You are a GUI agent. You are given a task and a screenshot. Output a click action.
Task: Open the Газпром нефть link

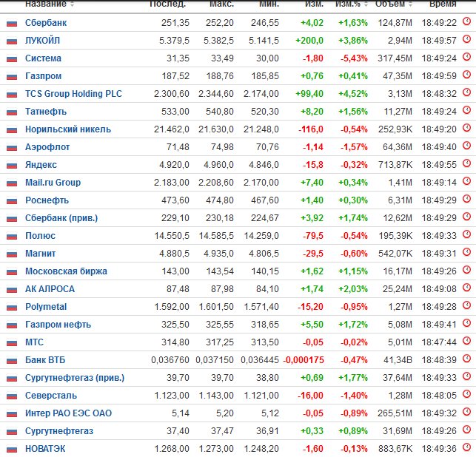[x=58, y=324]
